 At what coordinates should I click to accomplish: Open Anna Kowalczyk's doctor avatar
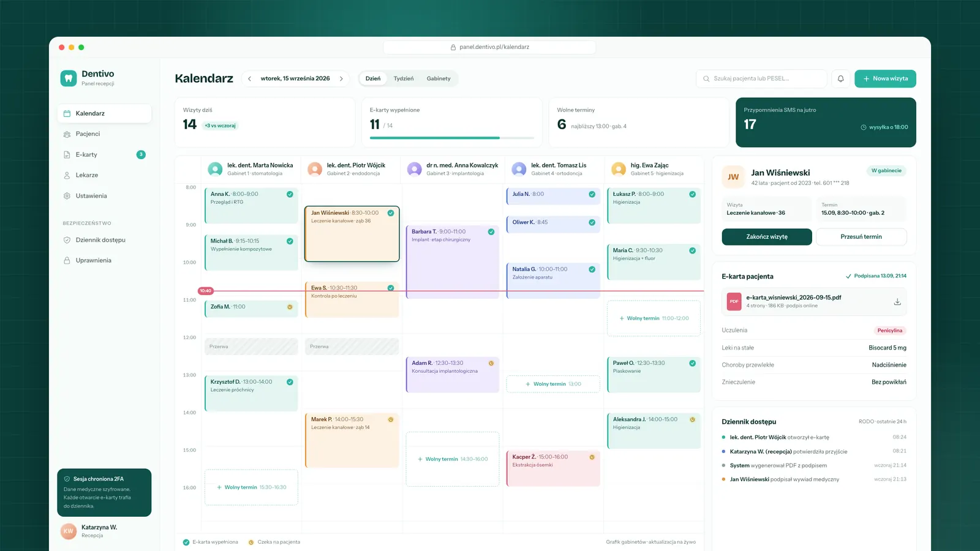415,169
